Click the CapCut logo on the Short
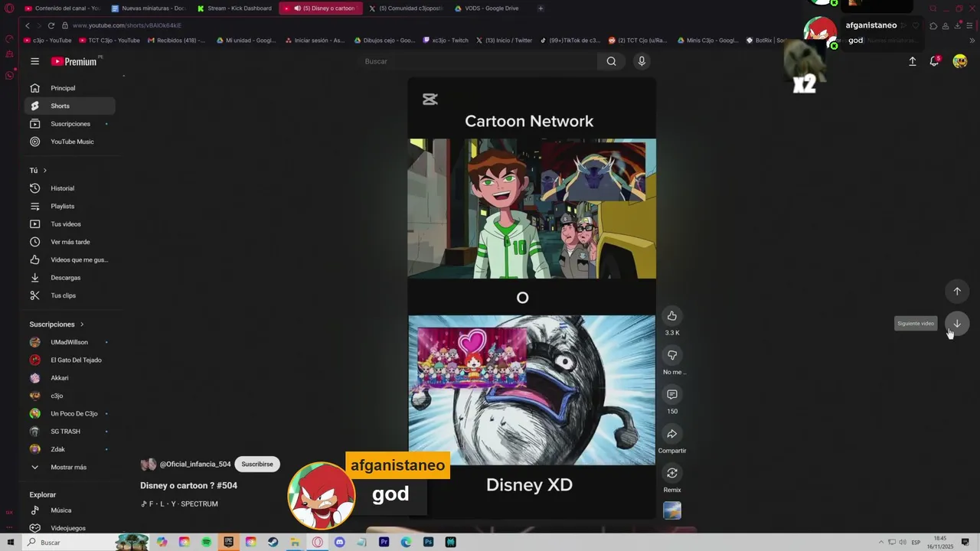Viewport: 980px width, 551px height. (x=430, y=99)
